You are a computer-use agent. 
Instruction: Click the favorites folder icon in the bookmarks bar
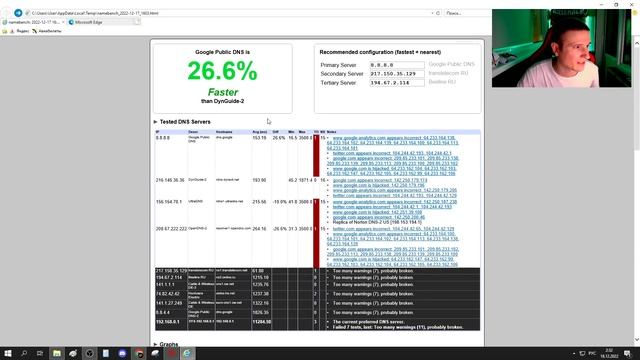[5, 31]
